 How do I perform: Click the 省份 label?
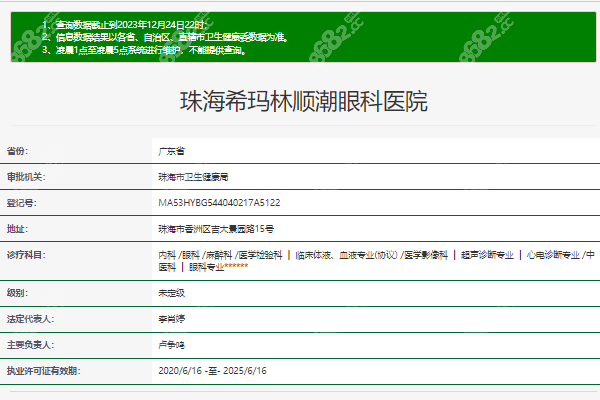point(17,151)
